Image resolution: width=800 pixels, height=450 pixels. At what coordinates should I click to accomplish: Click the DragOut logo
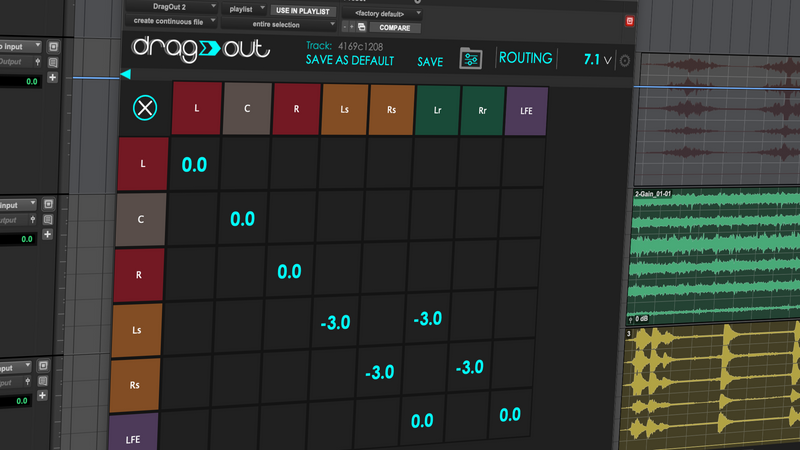(x=201, y=49)
